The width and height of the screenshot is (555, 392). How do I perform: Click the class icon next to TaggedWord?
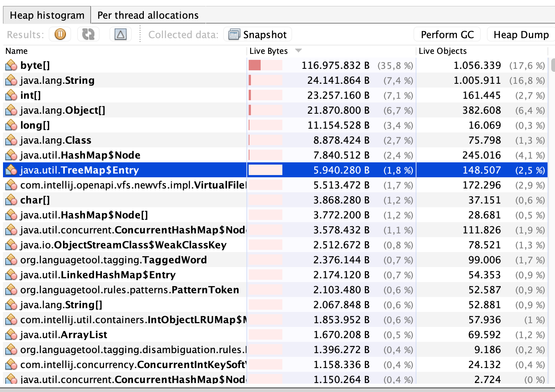coord(11,260)
